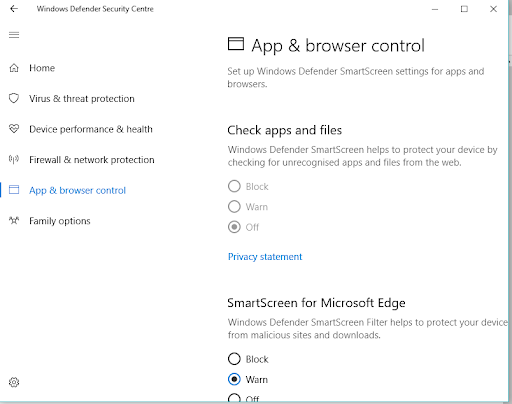Viewport: 512px width, 404px height.
Task: Click the App & browser control window icon
Action: click(x=14, y=190)
